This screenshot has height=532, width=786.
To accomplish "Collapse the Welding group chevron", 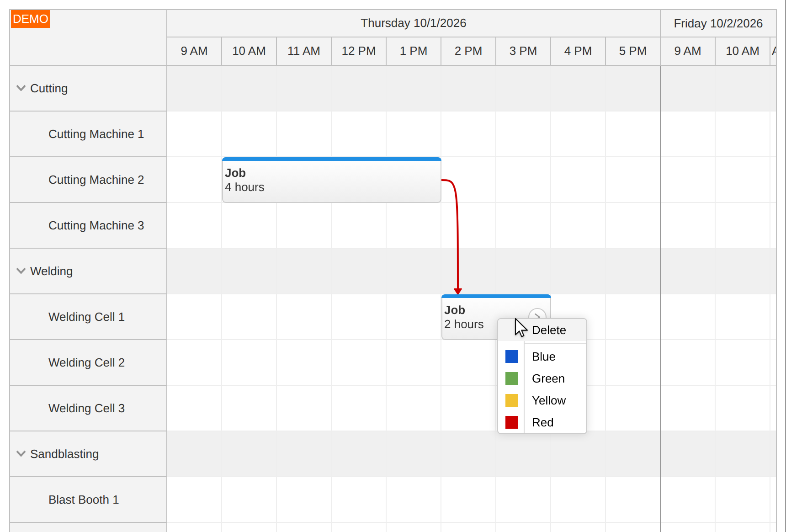I will 21,271.
